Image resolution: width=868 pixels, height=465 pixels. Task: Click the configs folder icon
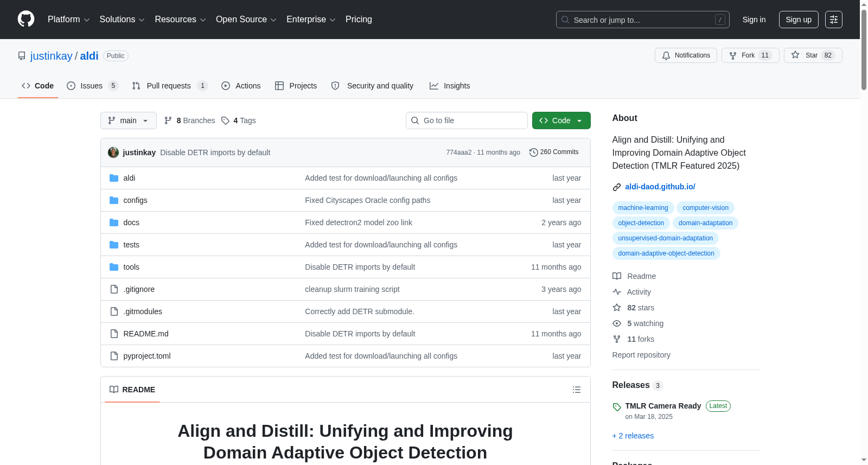114,200
